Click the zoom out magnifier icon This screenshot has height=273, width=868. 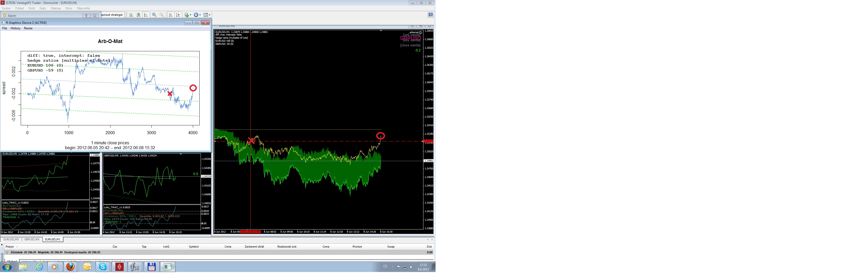click(x=162, y=15)
